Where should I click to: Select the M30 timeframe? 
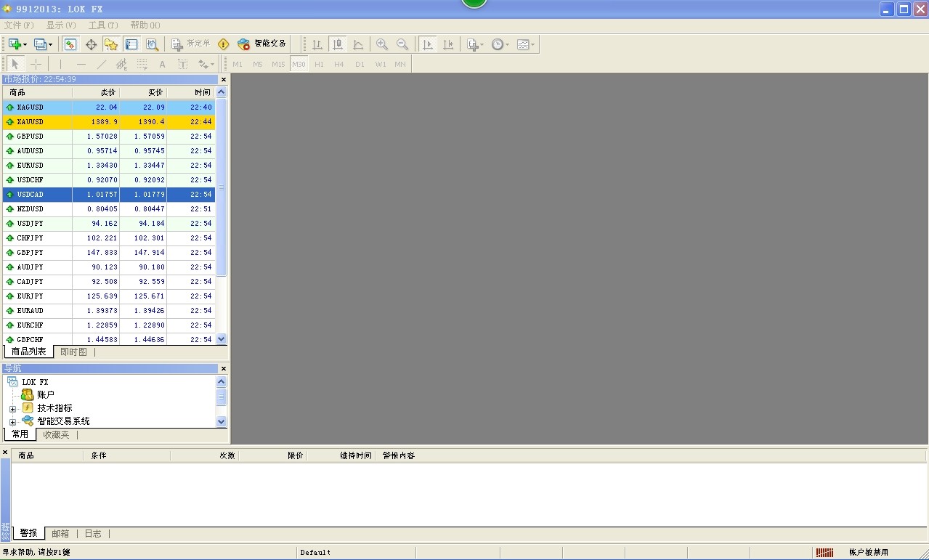[x=299, y=64]
